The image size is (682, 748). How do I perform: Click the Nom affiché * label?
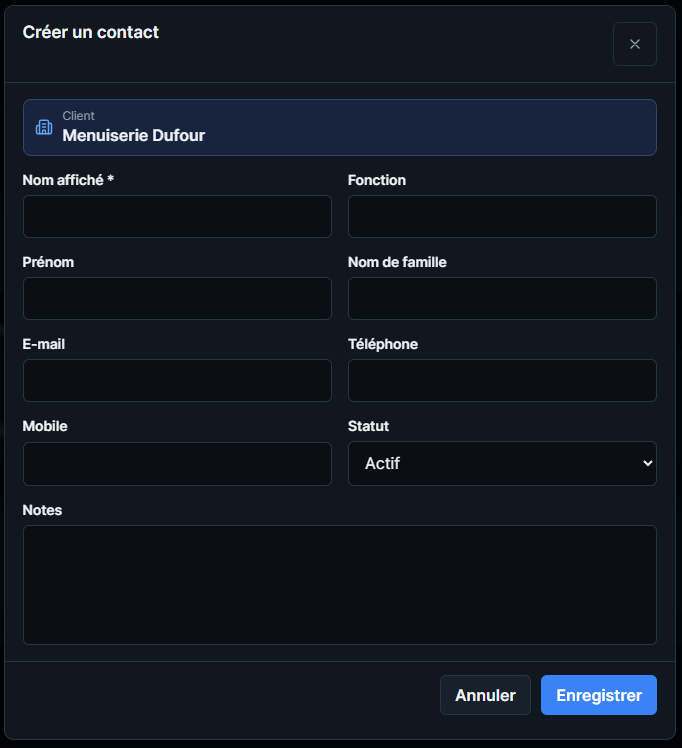point(68,180)
